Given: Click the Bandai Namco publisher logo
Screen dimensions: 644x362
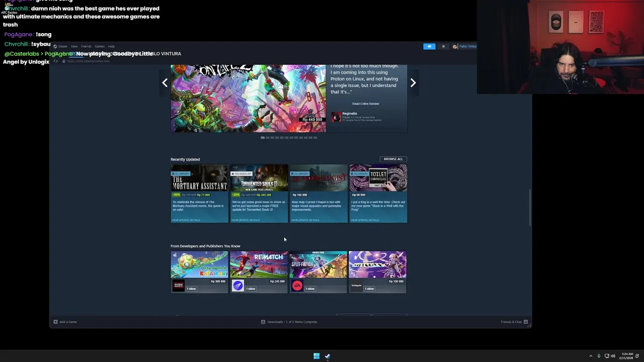Looking at the screenshot, I should pyautogui.click(x=178, y=286).
